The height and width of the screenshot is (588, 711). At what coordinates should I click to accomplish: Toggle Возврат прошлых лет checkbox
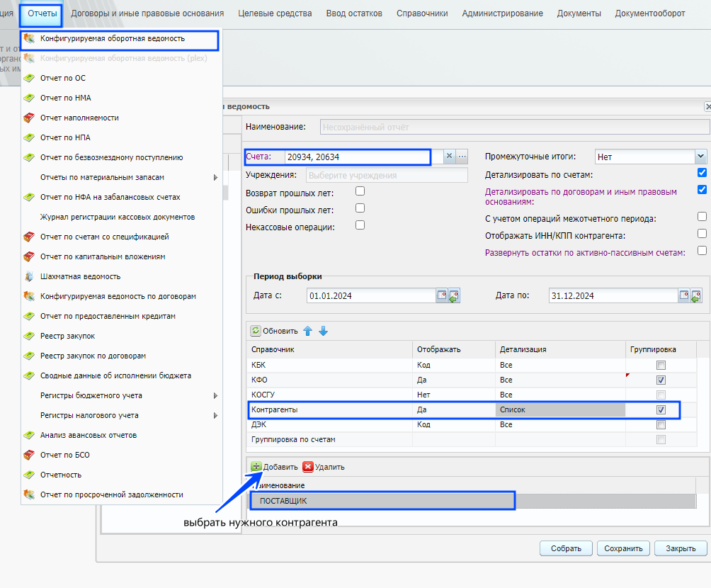click(360, 191)
